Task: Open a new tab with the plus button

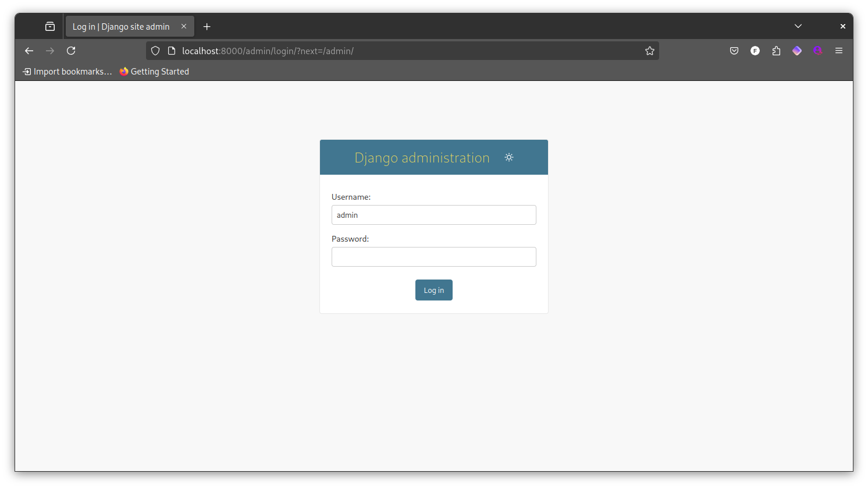Action: (x=207, y=27)
